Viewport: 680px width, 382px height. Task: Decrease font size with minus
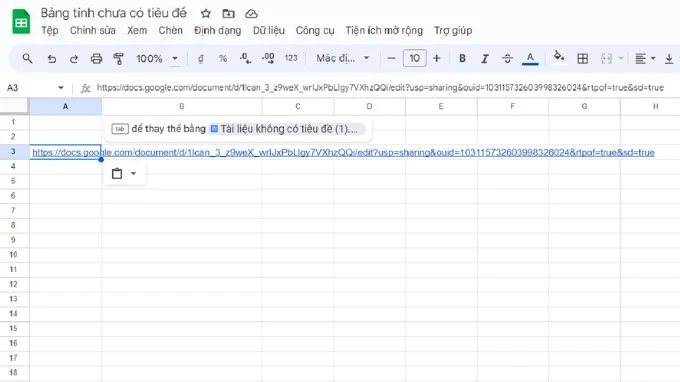391,58
